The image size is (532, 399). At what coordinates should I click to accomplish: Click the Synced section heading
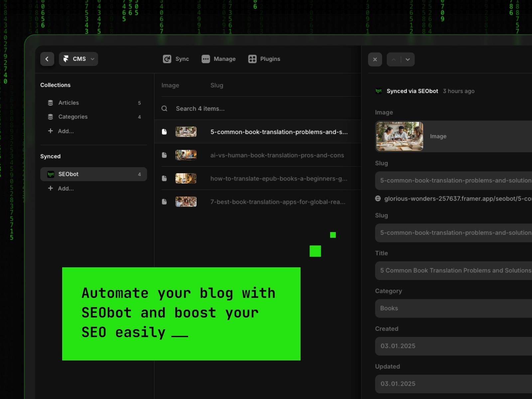coord(51,156)
